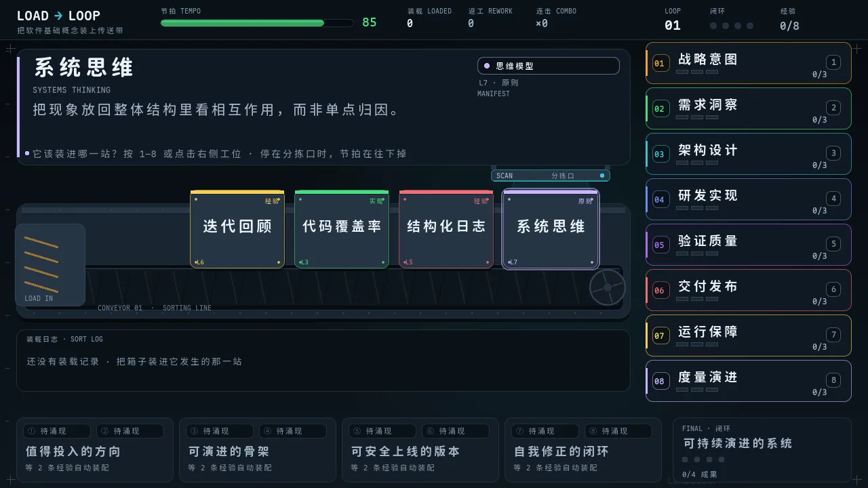
Task: Click the 代码覆盖率 crate
Action: pos(342,229)
